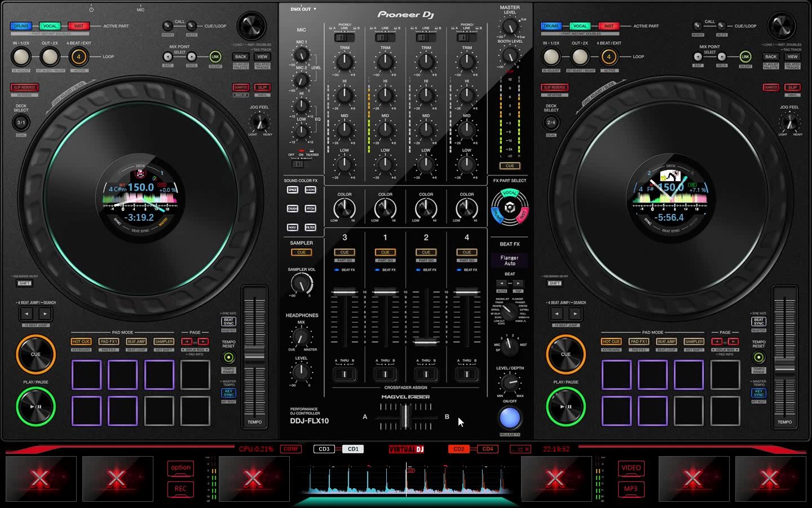812x508 pixels.
Task: Toggle QUANTIZE on the right deck
Action: 771,87
